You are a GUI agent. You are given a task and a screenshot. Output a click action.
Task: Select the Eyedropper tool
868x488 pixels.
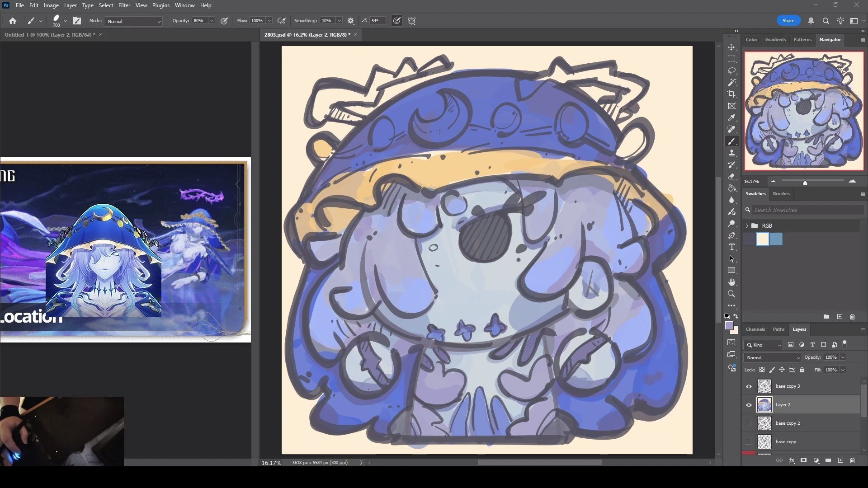731,117
